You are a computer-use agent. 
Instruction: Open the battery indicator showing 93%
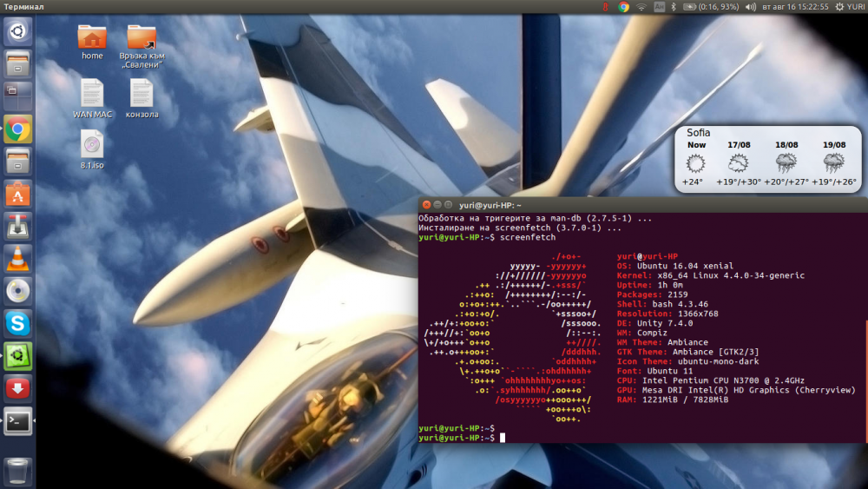[x=711, y=7]
